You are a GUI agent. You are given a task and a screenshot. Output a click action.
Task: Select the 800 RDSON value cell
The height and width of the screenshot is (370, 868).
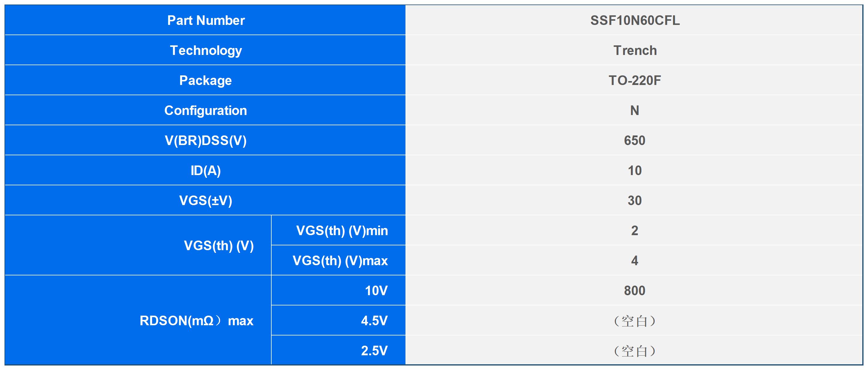[634, 290]
